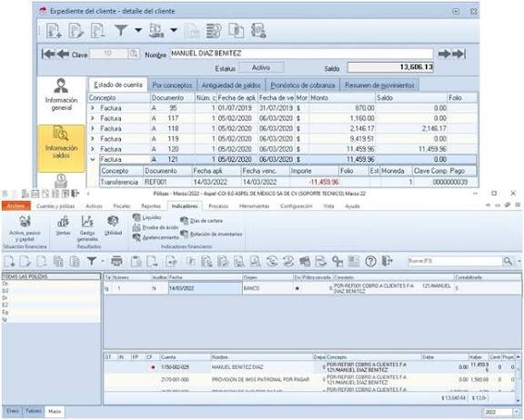Screen dimensions: 524x420
Task: Open the Reportes ribbon menu
Action: [151, 206]
